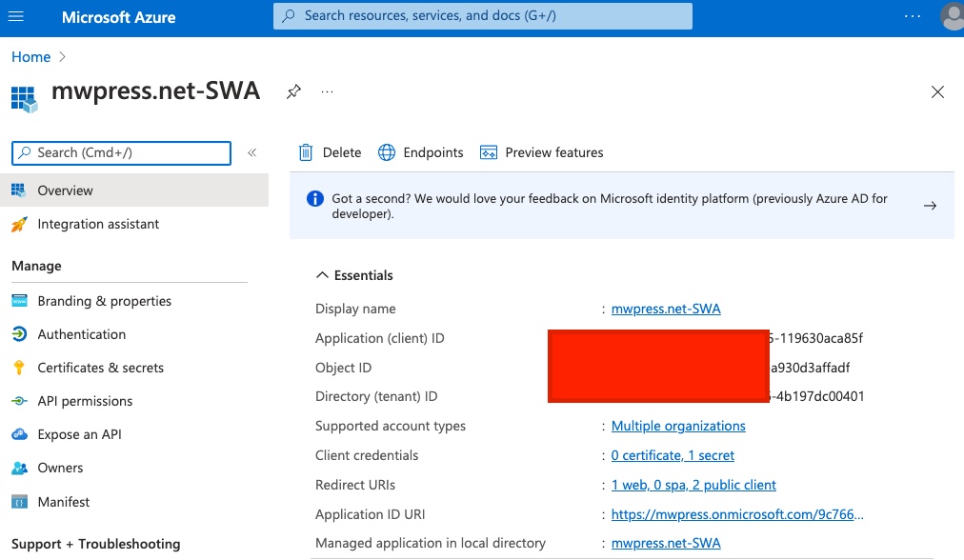The image size is (964, 560).
Task: Click the app registration grid icon
Action: [25, 100]
